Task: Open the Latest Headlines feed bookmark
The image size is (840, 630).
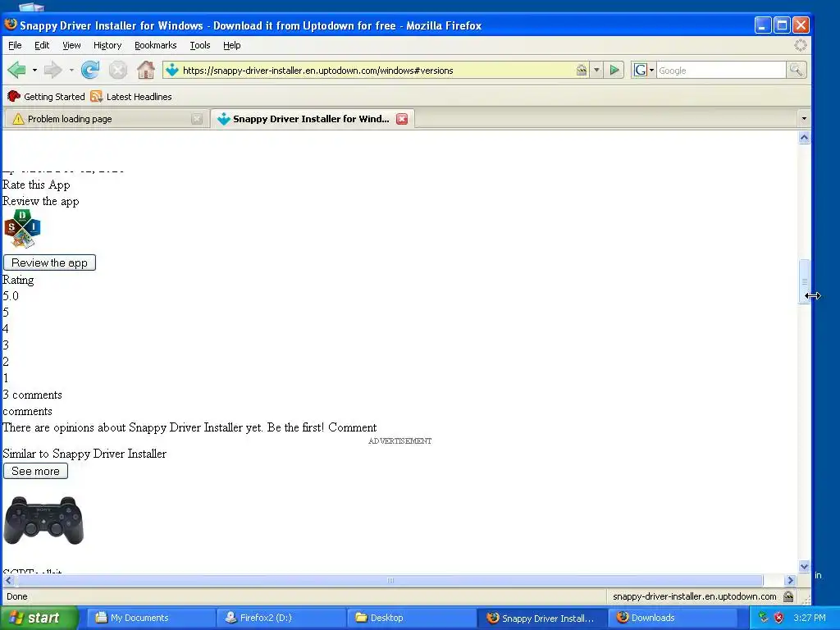Action: 131,97
